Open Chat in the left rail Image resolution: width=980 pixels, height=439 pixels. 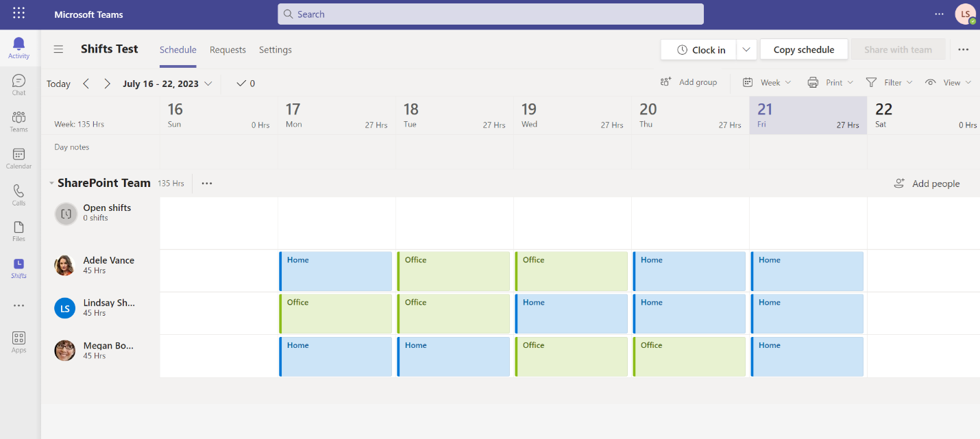[x=19, y=85]
